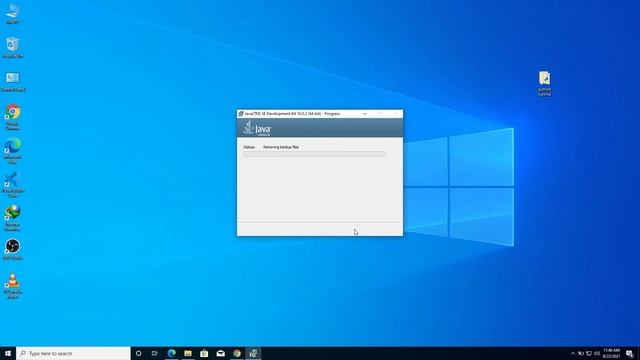Open Control Panel desktop shortcut

[13, 81]
